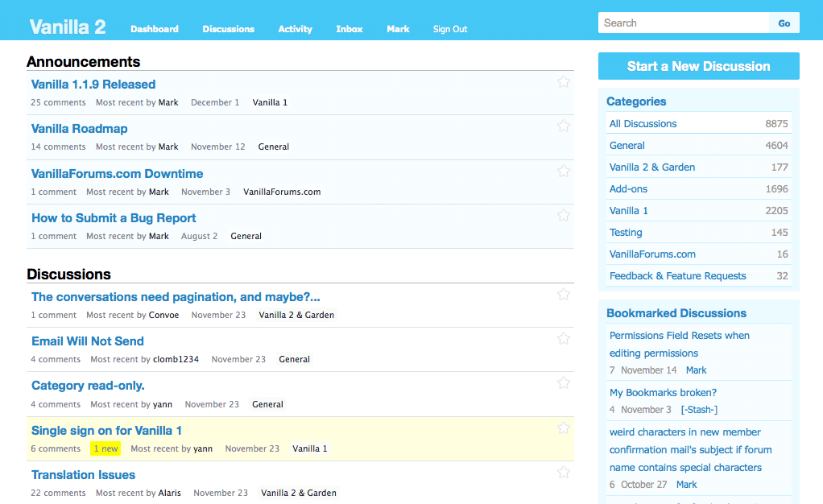Open Category read-only discussion
The height and width of the screenshot is (504, 823).
tap(88, 386)
